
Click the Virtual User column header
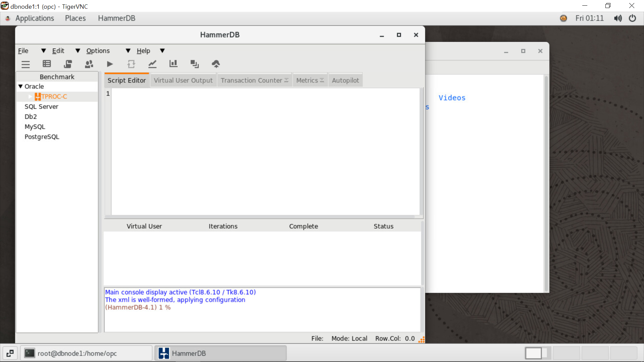[144, 226]
